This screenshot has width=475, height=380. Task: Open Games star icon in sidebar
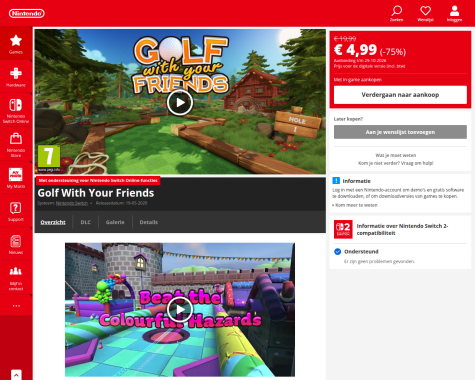tap(16, 41)
